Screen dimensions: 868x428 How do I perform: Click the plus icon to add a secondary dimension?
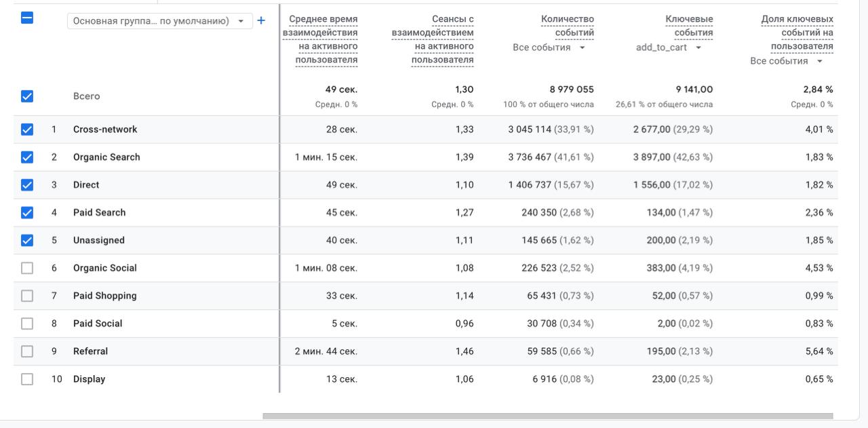(x=261, y=20)
